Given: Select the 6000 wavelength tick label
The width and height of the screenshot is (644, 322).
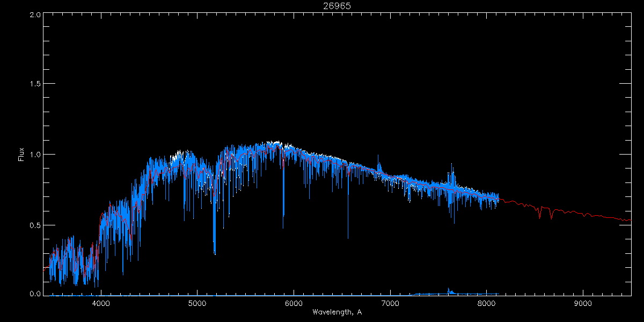Looking at the screenshot, I should [294, 304].
